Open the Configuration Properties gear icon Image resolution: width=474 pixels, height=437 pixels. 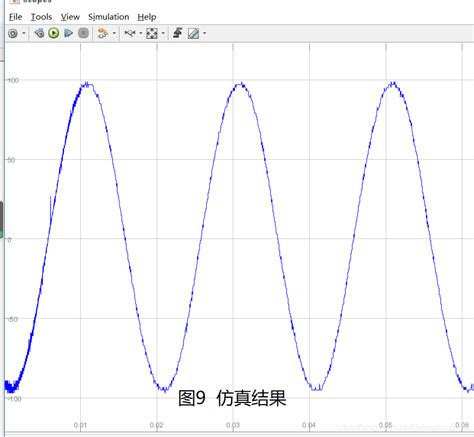pyautogui.click(x=13, y=33)
